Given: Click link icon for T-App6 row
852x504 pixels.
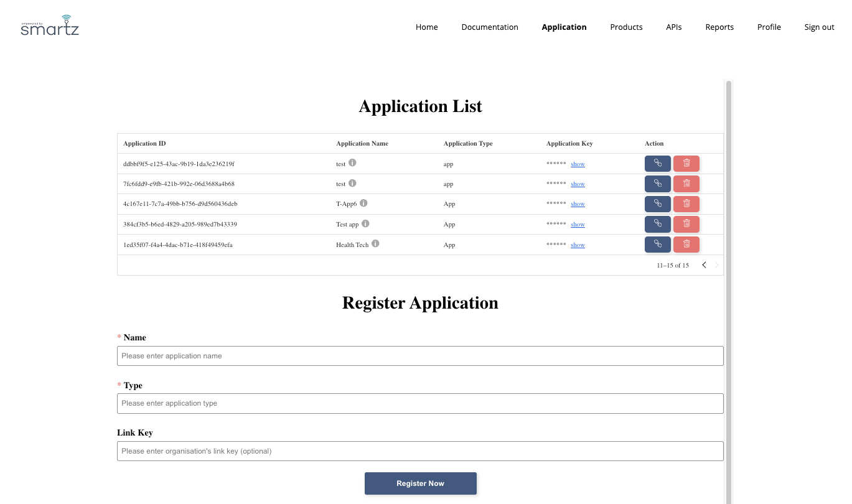Looking at the screenshot, I should coord(657,204).
